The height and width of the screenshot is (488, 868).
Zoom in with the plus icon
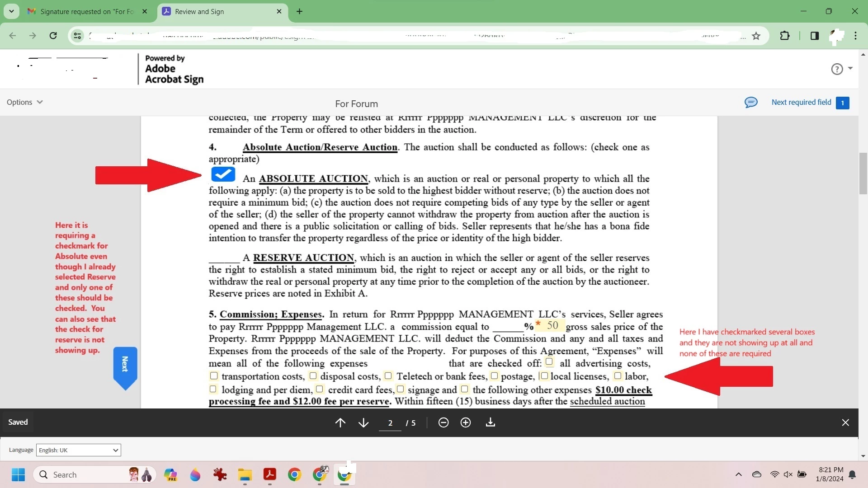pyautogui.click(x=466, y=422)
